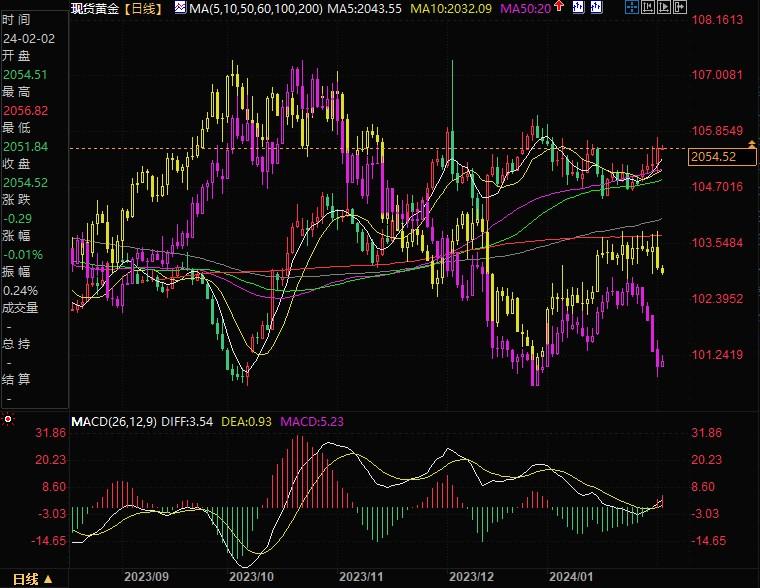This screenshot has width=760, height=588.
Task: Click the 2023/10 date on the time axis
Action: pyautogui.click(x=252, y=577)
